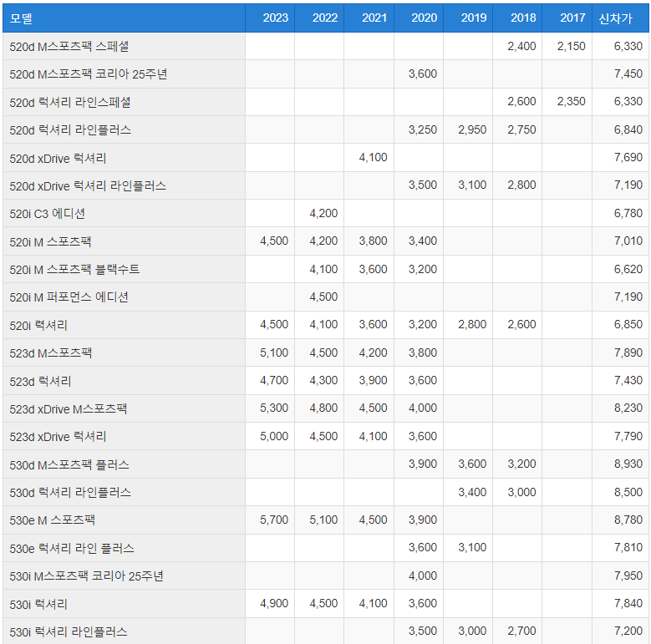The width and height of the screenshot is (651, 644).
Task: Select the 523d 럭셔리 model name
Action: click(40, 381)
